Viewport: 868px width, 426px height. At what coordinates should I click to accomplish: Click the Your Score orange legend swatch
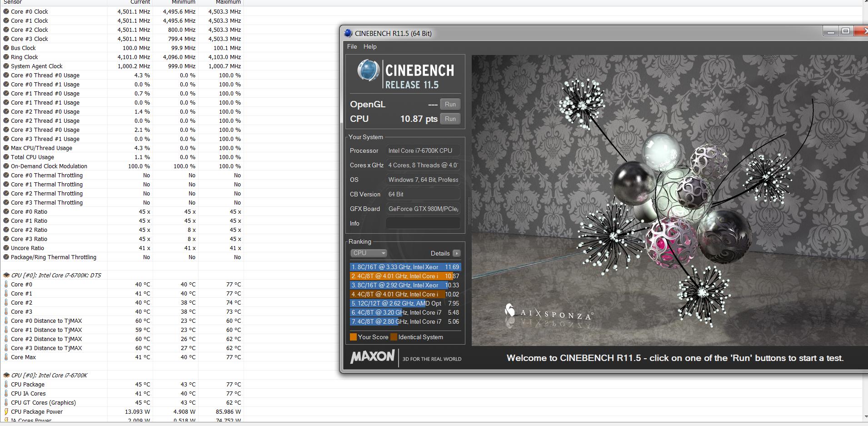coord(353,337)
